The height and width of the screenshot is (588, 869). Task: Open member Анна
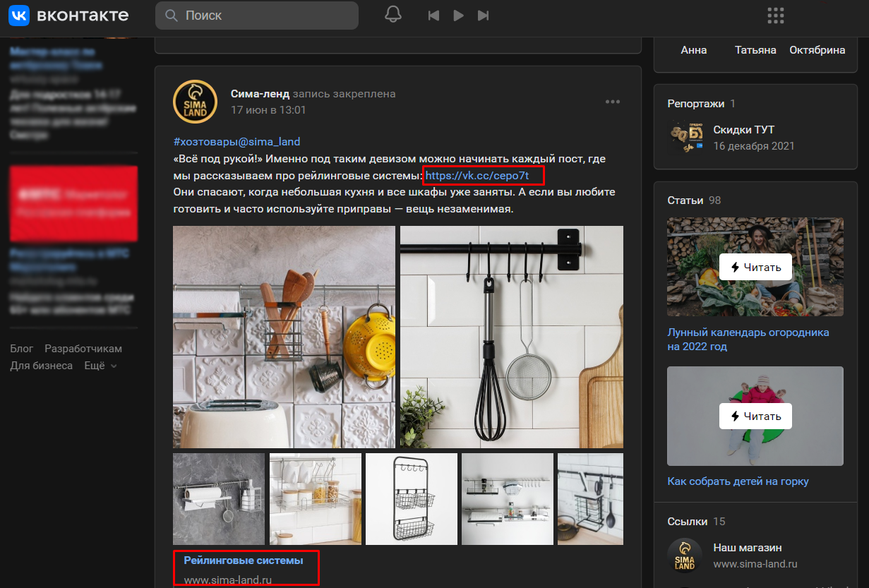[693, 50]
